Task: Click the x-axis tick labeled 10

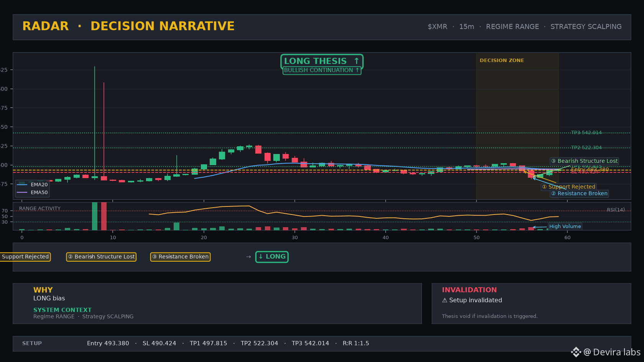Action: 113,238
